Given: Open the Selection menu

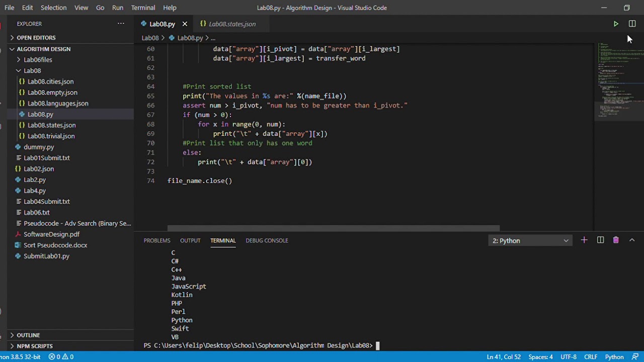Looking at the screenshot, I should (x=53, y=8).
